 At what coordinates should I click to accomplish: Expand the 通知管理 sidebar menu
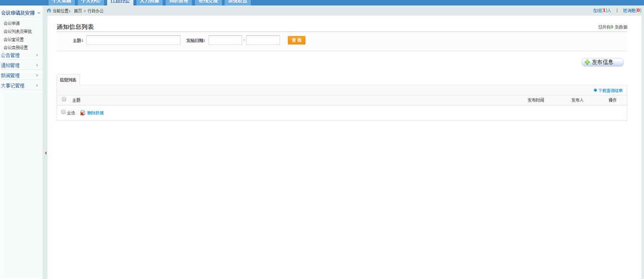19,65
